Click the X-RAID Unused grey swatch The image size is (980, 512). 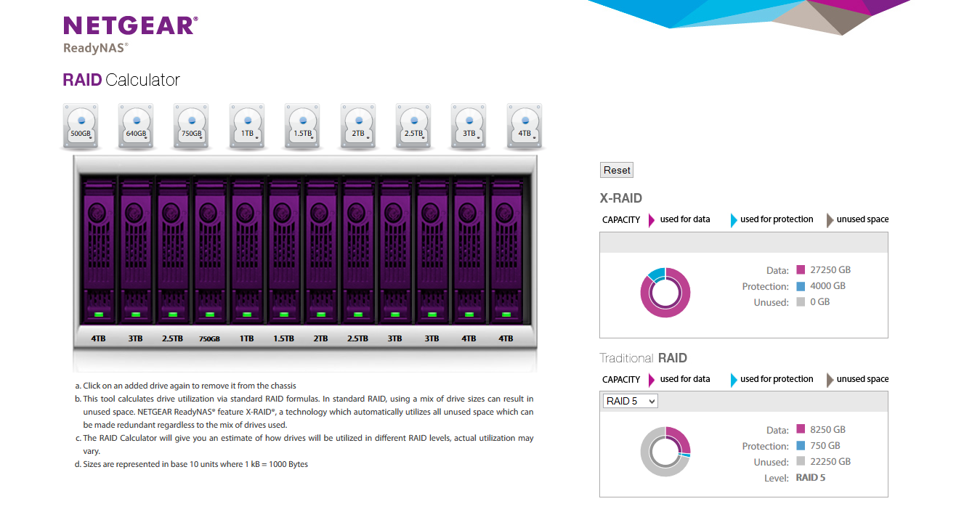pyautogui.click(x=801, y=302)
